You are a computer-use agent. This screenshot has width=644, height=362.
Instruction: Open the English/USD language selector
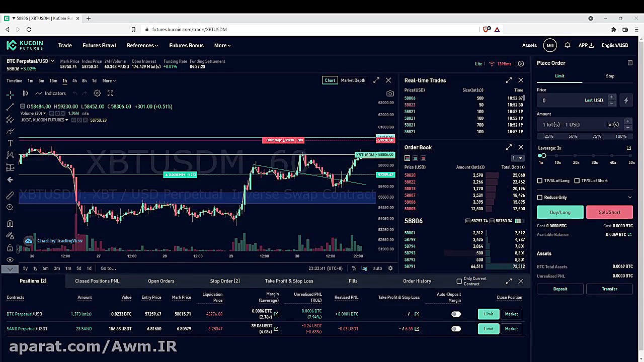click(615, 45)
